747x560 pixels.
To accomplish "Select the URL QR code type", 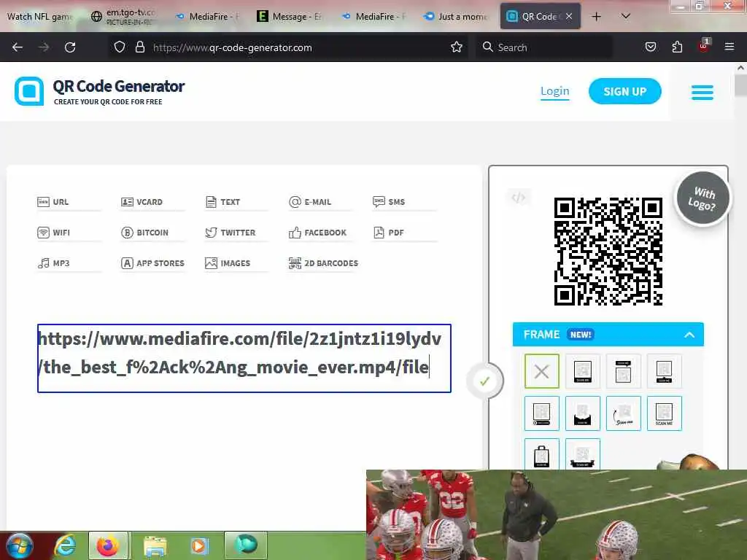I will coord(53,202).
